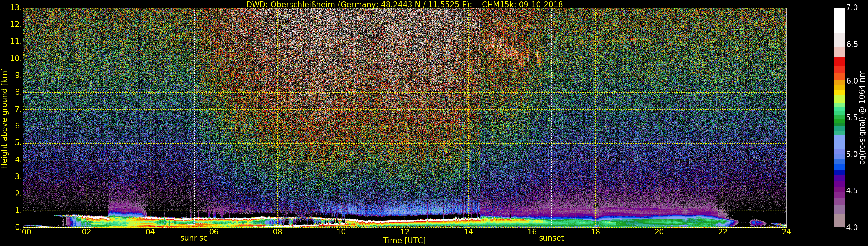Click the time-axis tick label 18
Screen dimensions: 868x246
[x=596, y=232]
